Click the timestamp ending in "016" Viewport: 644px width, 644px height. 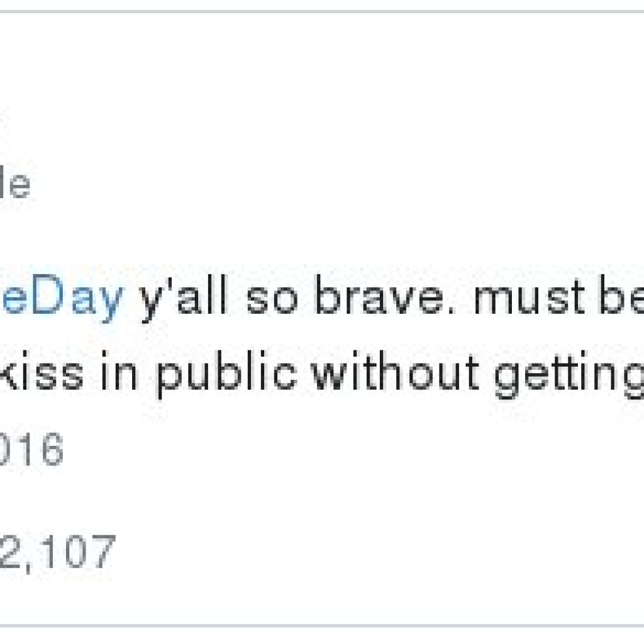[31, 449]
